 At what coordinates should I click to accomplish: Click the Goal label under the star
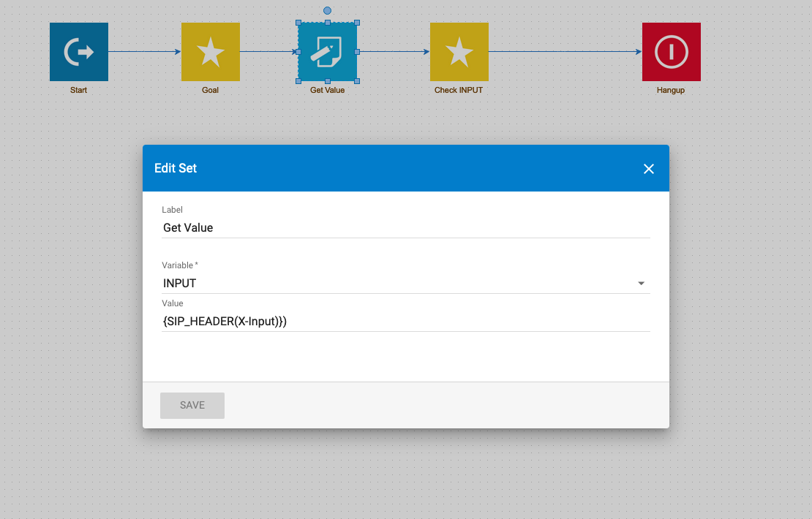point(210,90)
